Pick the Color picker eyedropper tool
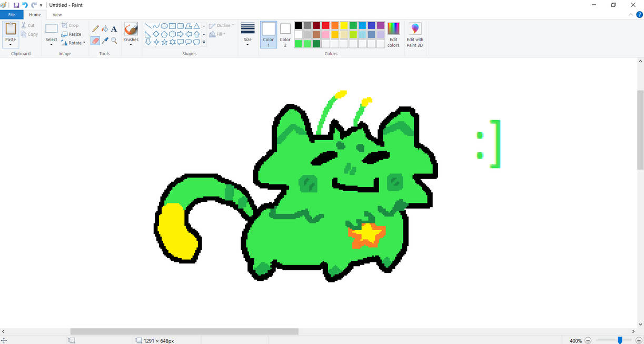Viewport: 644px width, 344px height. 105,41
